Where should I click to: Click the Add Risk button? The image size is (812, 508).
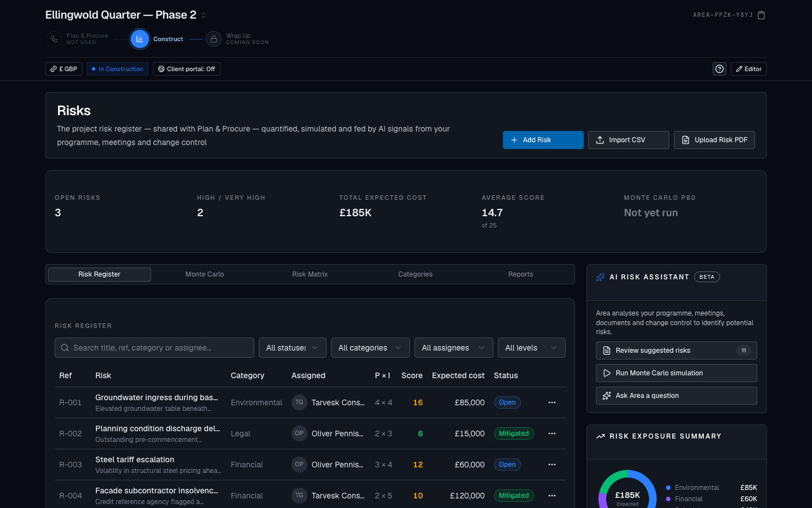pyautogui.click(x=543, y=140)
